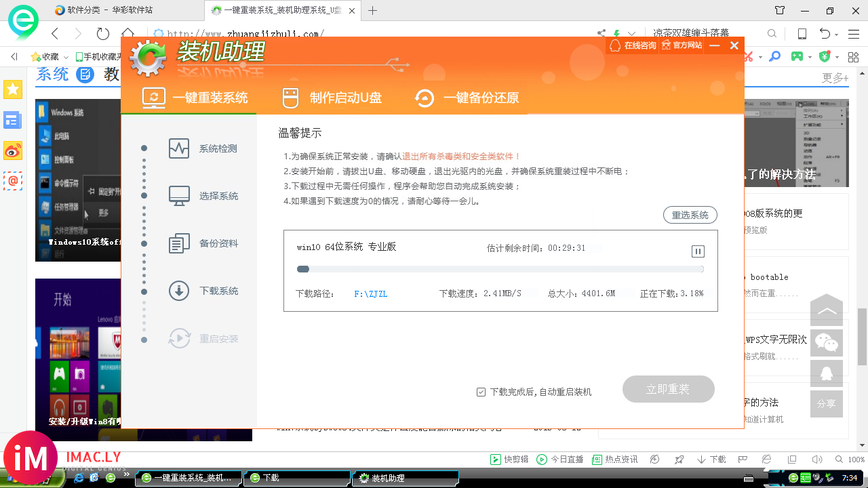Open the mail sidebar icon
Image resolution: width=868 pixels, height=488 pixels.
(13, 180)
